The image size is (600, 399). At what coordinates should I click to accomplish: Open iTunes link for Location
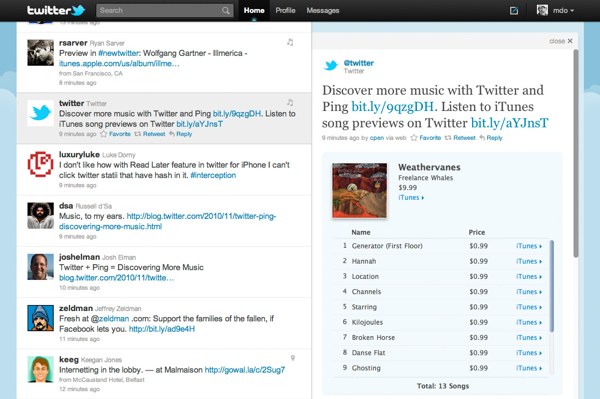point(529,277)
